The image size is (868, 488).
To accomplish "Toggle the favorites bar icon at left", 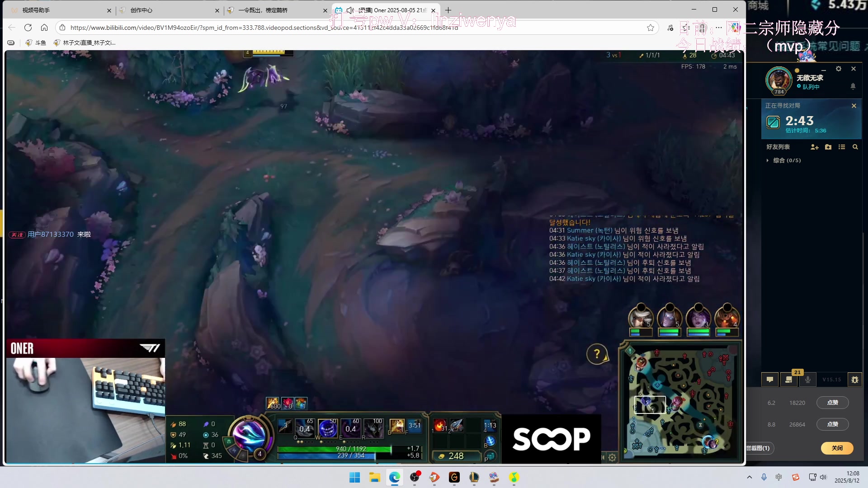I will click(x=11, y=42).
